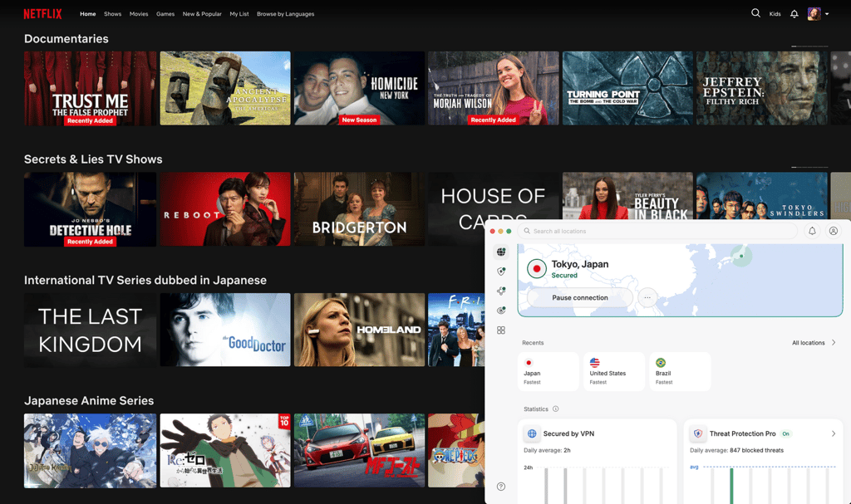
Task: Toggle Threat Protection Pro On badge
Action: tap(785, 433)
